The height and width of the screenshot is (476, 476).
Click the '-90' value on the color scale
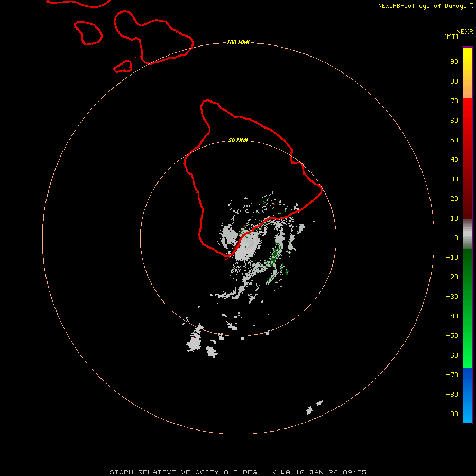(x=452, y=414)
